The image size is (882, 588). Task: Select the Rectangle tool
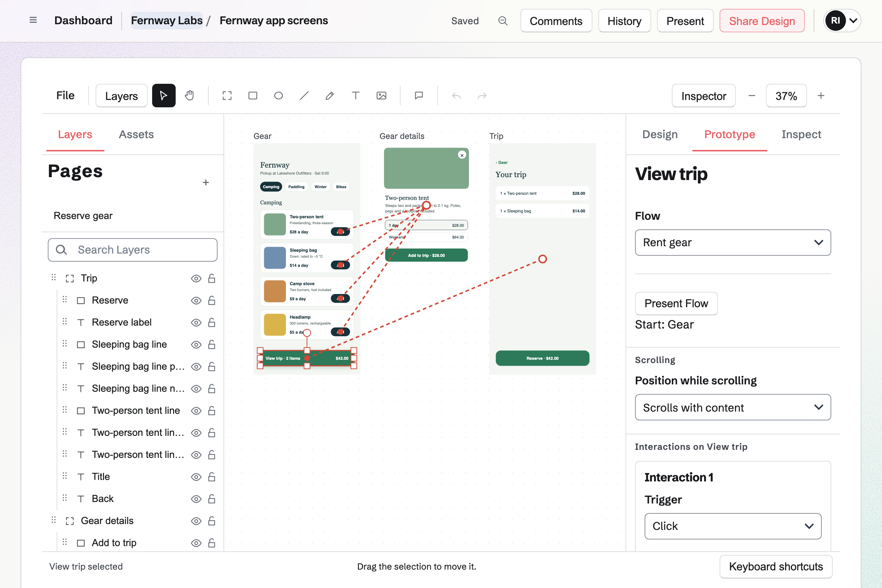(x=253, y=96)
